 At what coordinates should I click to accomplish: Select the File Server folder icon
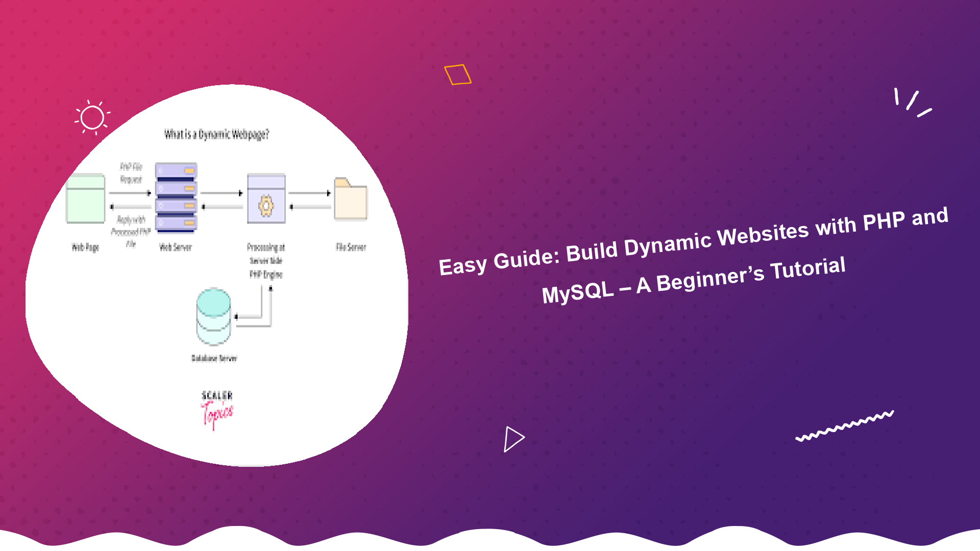tap(350, 200)
